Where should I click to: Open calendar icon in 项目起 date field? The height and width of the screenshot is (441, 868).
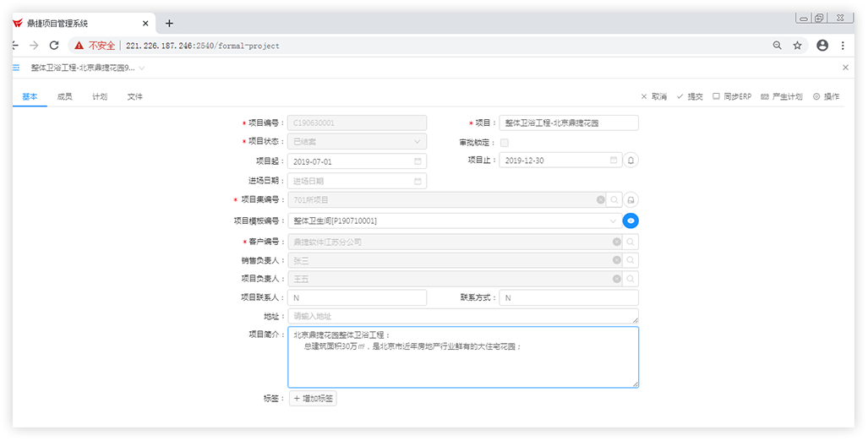(x=418, y=161)
